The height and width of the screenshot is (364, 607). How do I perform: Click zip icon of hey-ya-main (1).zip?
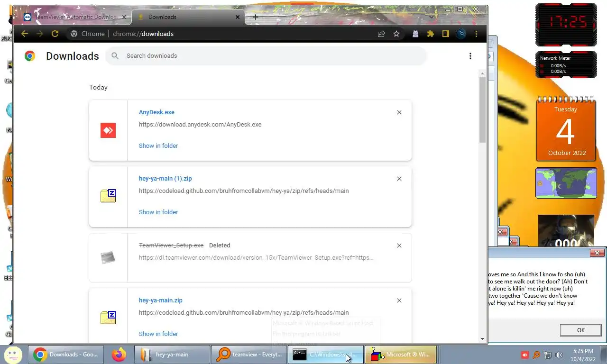pos(108,195)
